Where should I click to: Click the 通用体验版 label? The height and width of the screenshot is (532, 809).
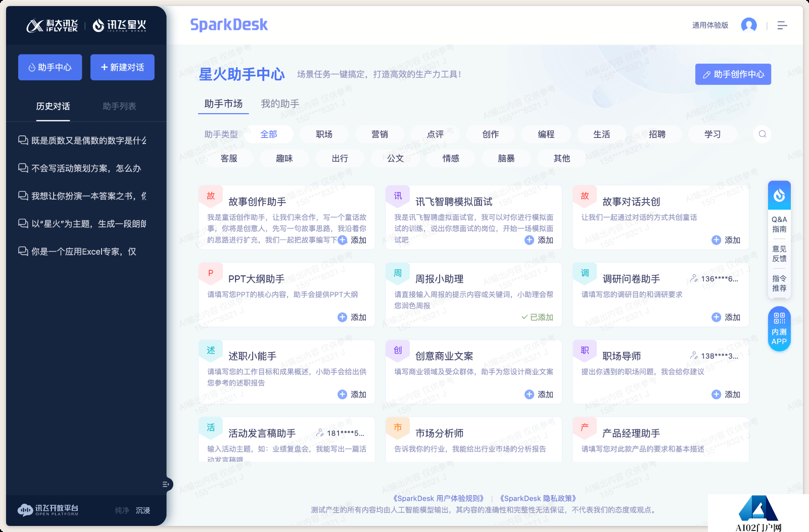[x=710, y=25]
